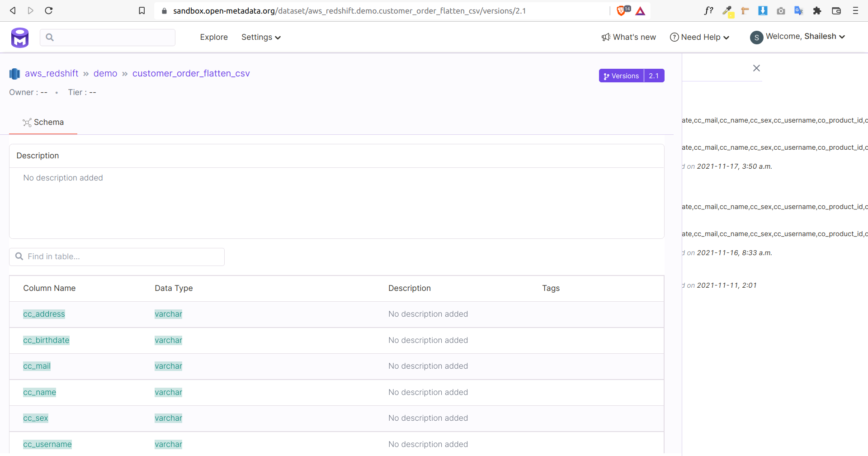Click the Need Help question mark icon
The height and width of the screenshot is (456, 868).
pos(674,37)
